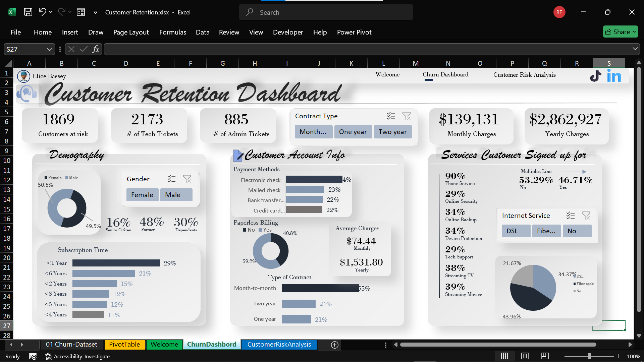The height and width of the screenshot is (362, 644).
Task: Clear filter on Contract Type slicer
Action: (x=407, y=116)
